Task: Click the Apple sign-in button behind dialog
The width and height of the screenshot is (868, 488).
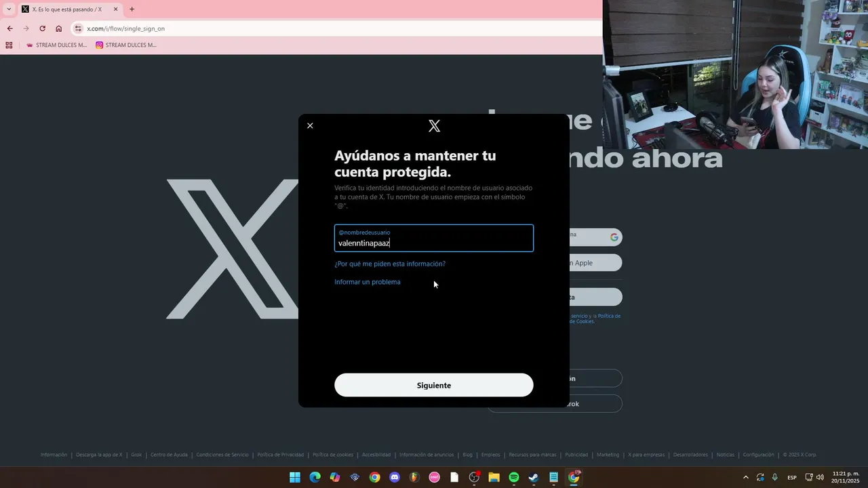Action: tap(595, 263)
